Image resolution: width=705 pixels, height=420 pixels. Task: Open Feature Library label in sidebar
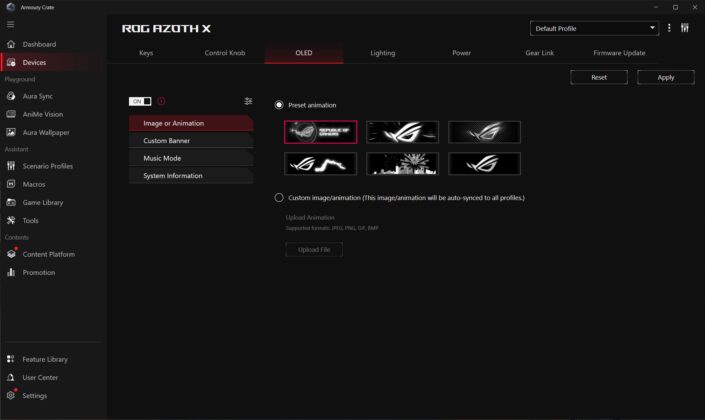point(45,359)
